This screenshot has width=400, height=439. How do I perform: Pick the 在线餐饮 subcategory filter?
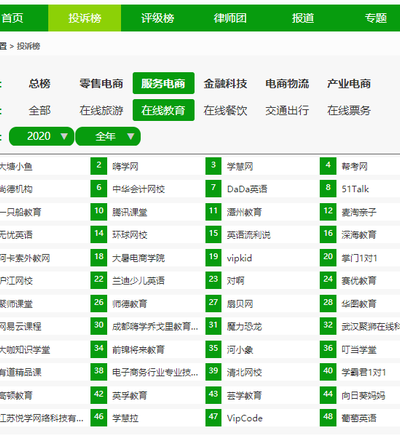pos(225,110)
